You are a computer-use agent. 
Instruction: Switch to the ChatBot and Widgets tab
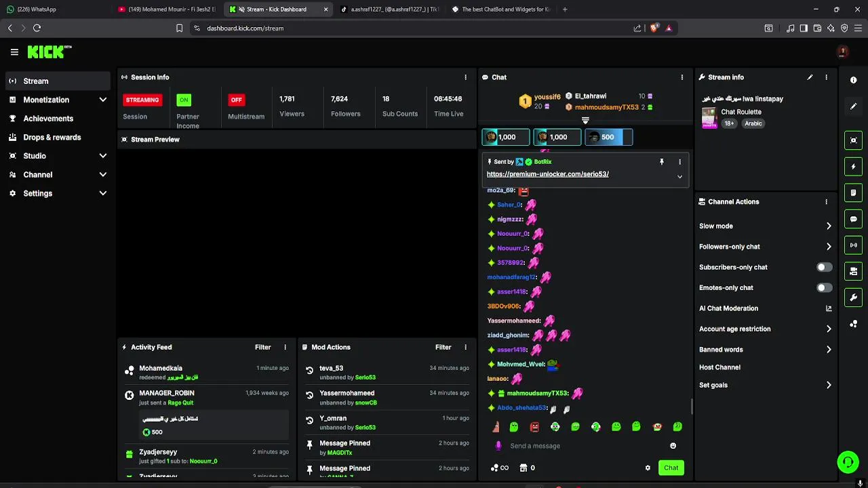[500, 9]
